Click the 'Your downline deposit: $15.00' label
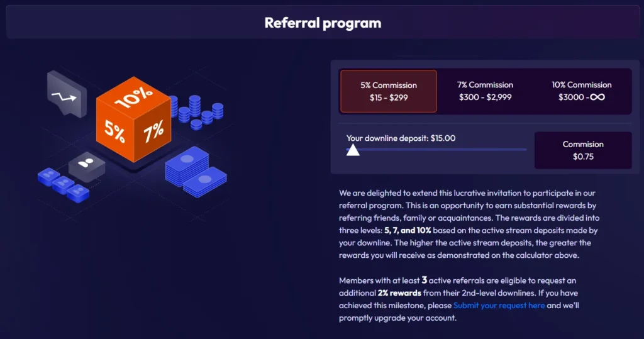 pyautogui.click(x=401, y=138)
